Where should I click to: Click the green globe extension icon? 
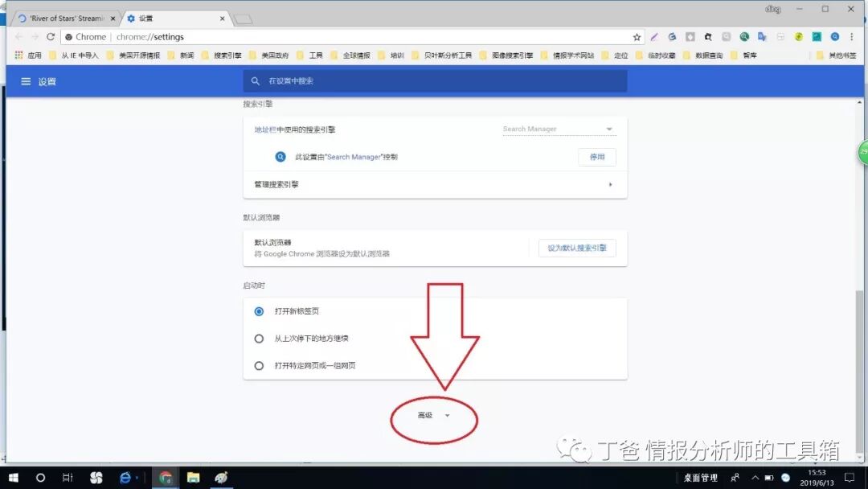pyautogui.click(x=744, y=36)
